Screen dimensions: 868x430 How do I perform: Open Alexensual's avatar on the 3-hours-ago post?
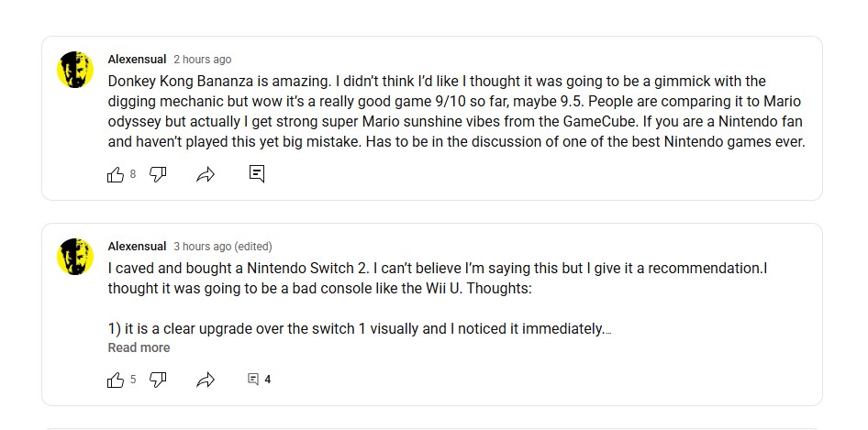pyautogui.click(x=75, y=257)
